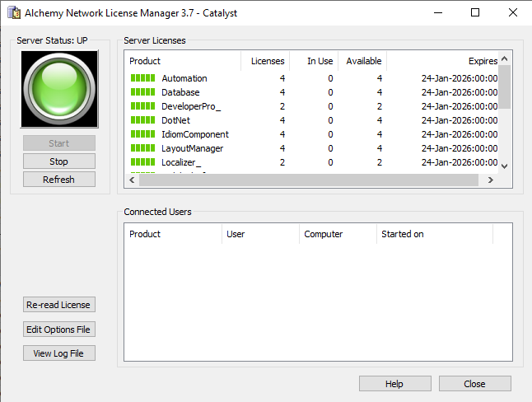Click the green bar icon beside DeveloperPro_
Screen dimensions: 532x402
(142, 106)
